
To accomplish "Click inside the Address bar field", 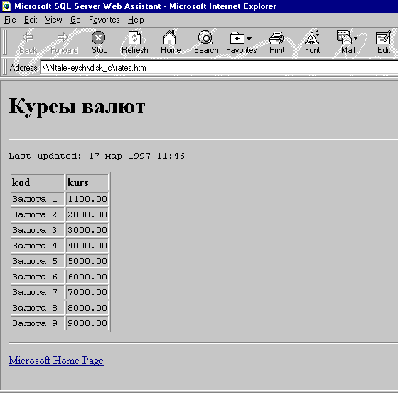I will coord(219,68).
